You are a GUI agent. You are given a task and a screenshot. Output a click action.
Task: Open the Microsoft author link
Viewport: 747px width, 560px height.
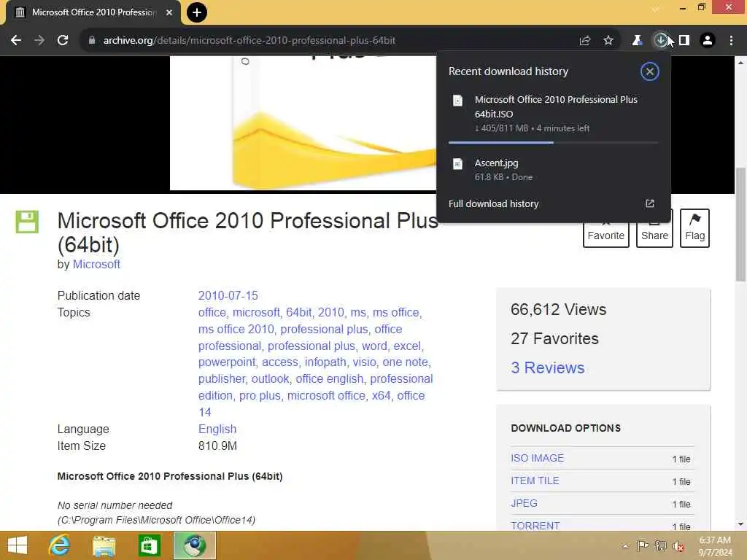click(96, 264)
